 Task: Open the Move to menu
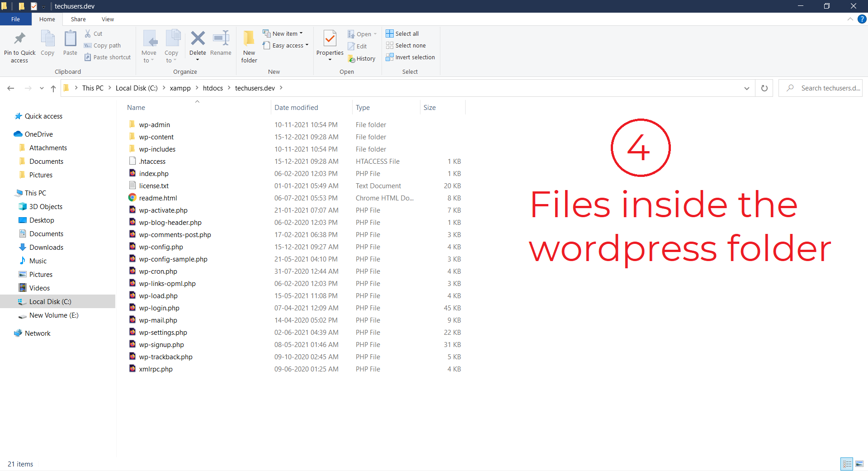(x=149, y=47)
